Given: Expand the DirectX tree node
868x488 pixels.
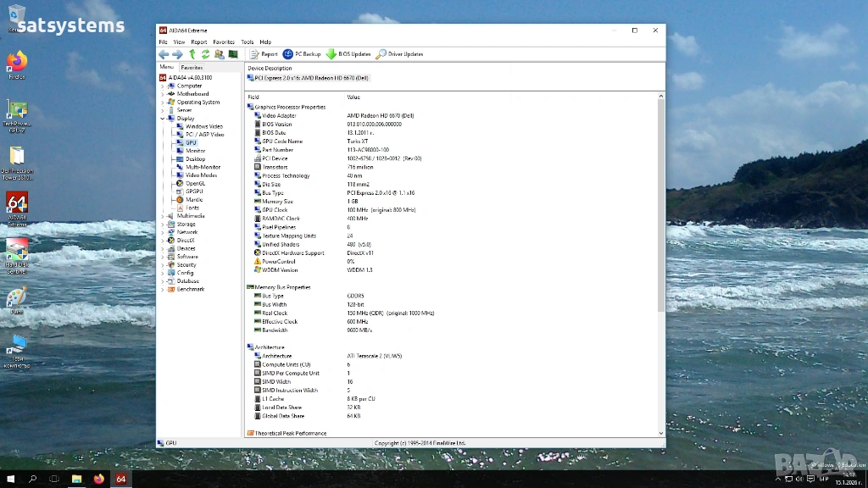Looking at the screenshot, I should click(163, 241).
